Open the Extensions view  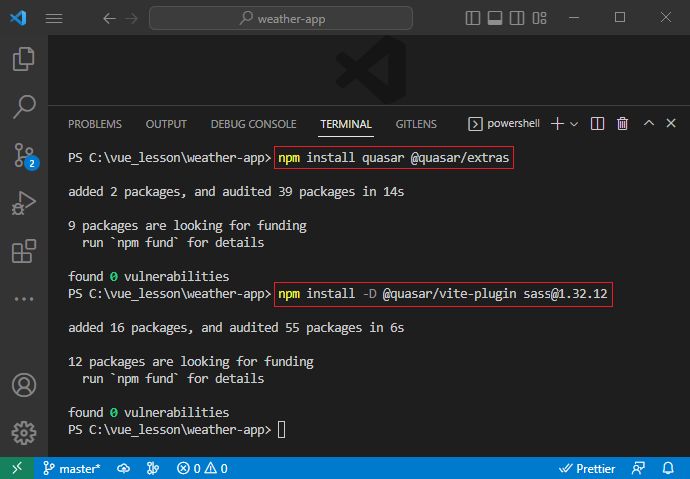pos(24,251)
